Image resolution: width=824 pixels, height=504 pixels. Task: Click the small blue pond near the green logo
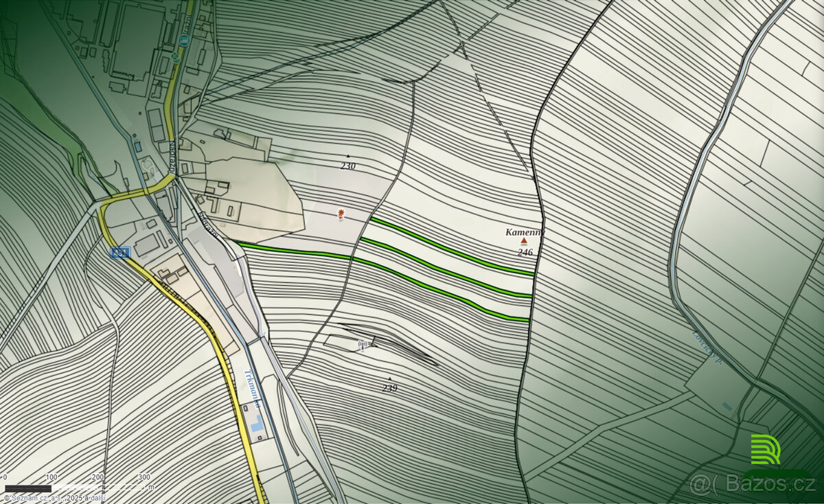pyautogui.click(x=726, y=406)
